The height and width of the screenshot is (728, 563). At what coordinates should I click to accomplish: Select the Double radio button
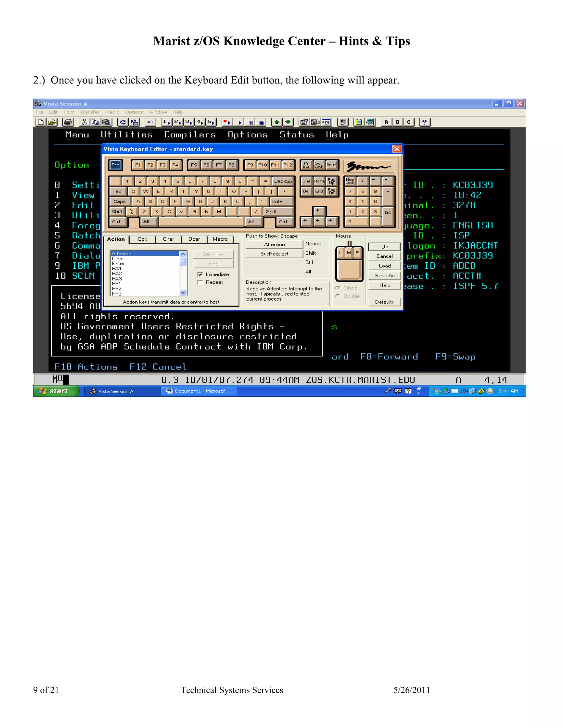[338, 296]
